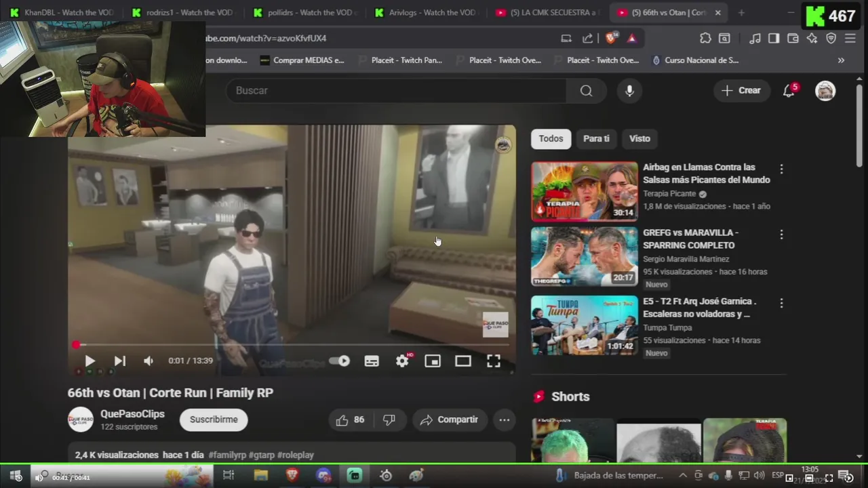Skip to the next video
Screen dimensions: 868x488
point(119,361)
